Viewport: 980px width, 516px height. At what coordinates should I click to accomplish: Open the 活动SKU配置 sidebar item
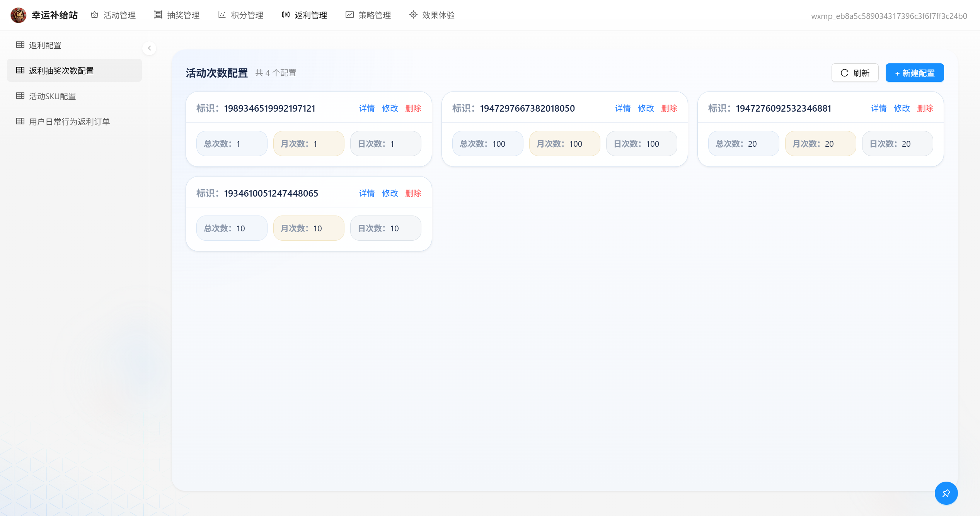[x=52, y=96]
